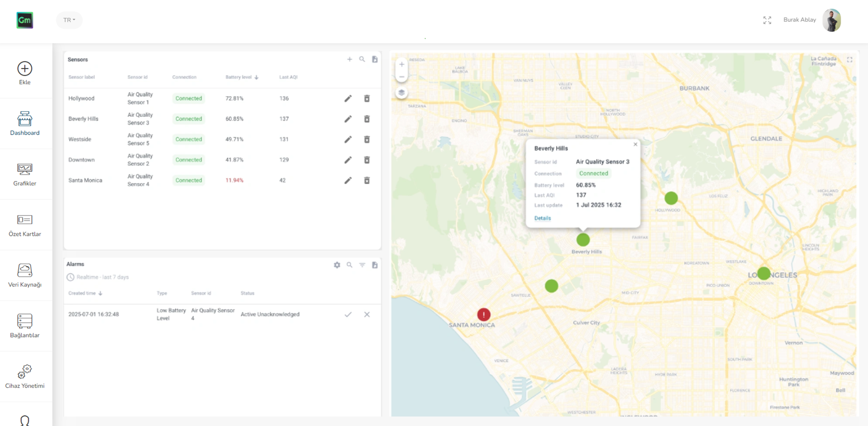Filter the Alarms list
This screenshot has height=426, width=868.
click(362, 265)
